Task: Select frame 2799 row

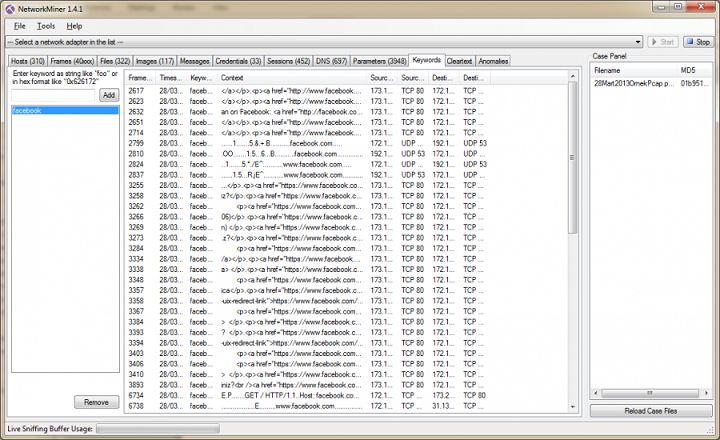Action: (308, 143)
